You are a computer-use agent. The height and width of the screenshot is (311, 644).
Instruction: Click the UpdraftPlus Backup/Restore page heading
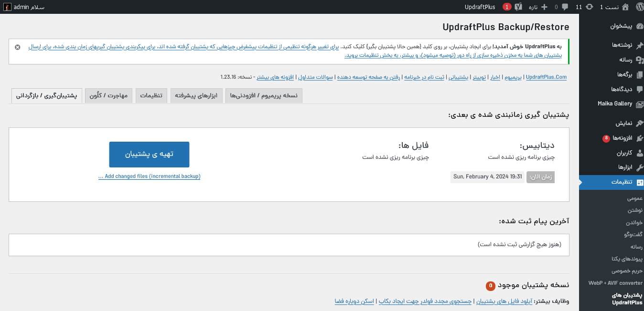click(x=506, y=27)
